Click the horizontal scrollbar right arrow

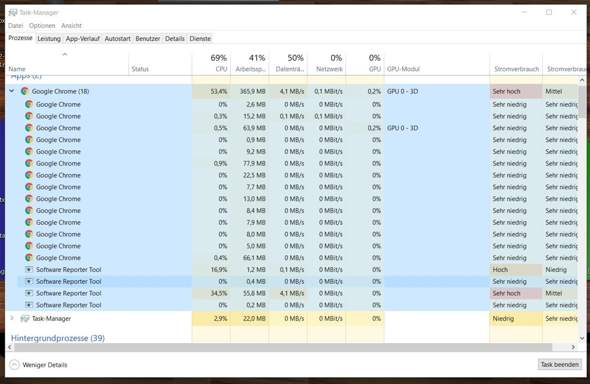click(x=573, y=347)
